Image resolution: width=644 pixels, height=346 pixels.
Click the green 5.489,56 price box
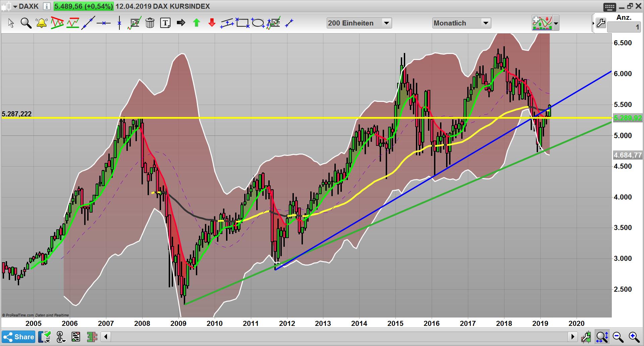pyautogui.click(x=84, y=6)
